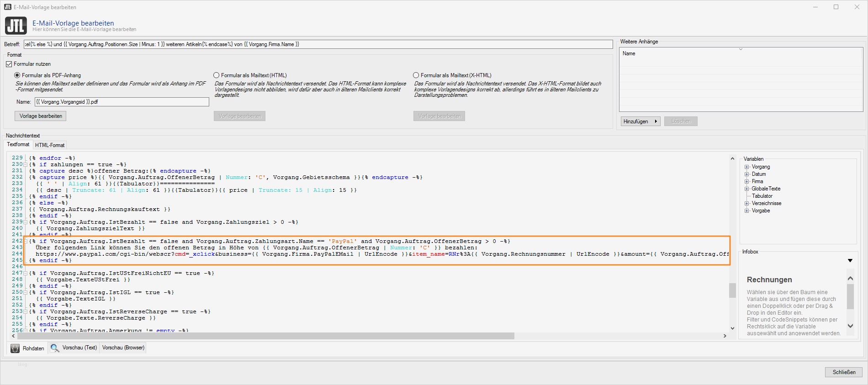
Task: Click the editor vertical scrollbar down arrow
Action: tap(732, 328)
